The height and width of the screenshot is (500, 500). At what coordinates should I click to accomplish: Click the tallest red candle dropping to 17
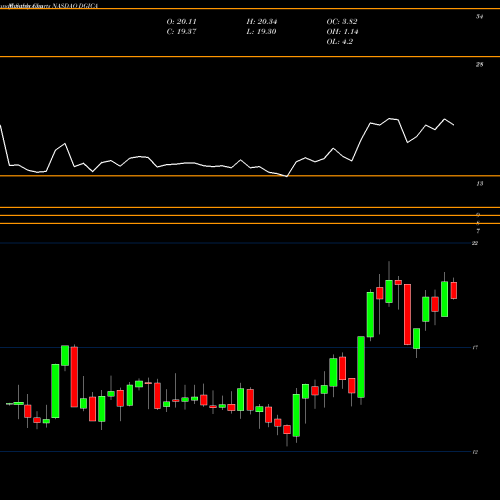(x=407, y=314)
